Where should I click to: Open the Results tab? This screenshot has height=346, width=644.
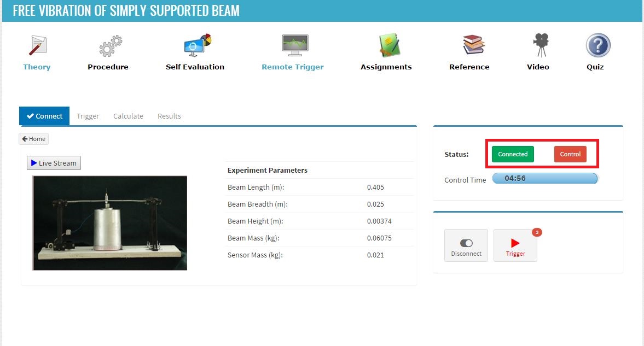(169, 116)
